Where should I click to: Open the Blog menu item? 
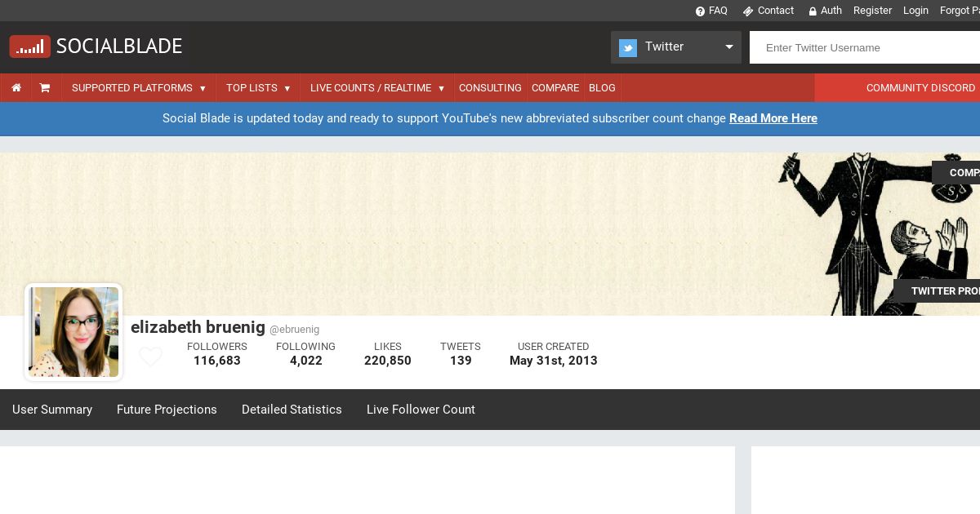pyautogui.click(x=602, y=88)
